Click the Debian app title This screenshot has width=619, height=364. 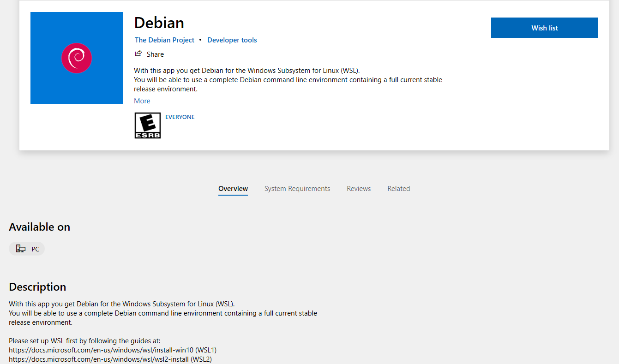coord(159,23)
